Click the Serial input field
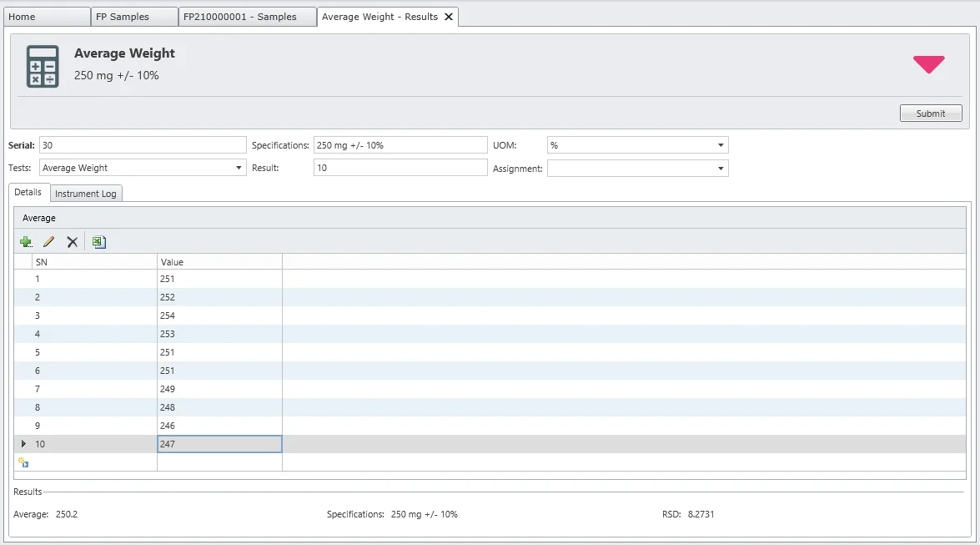 [x=143, y=145]
